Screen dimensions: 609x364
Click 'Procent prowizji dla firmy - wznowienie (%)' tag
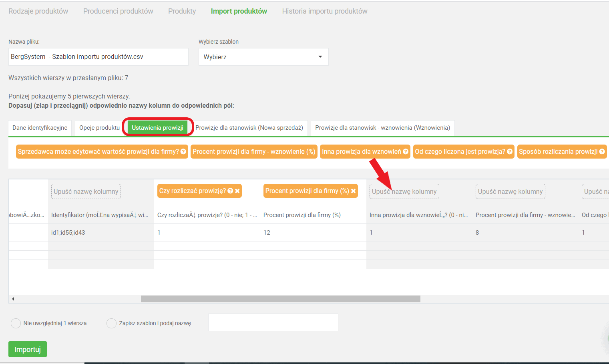253,152
